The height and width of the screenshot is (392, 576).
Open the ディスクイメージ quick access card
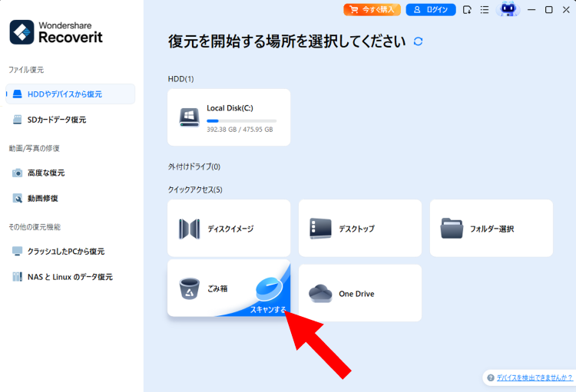(x=229, y=229)
